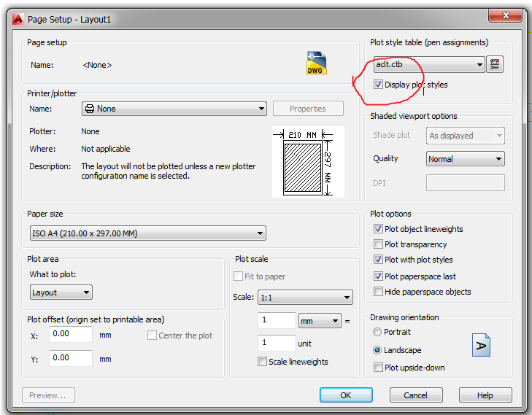Toggle Plot paperspace last checkbox
Screen dimensions: 532x415
378,276
